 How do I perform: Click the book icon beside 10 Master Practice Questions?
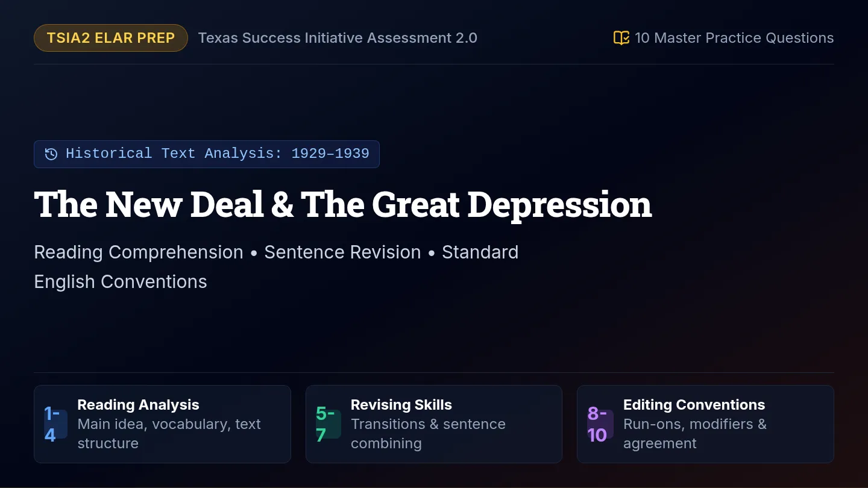(x=621, y=38)
